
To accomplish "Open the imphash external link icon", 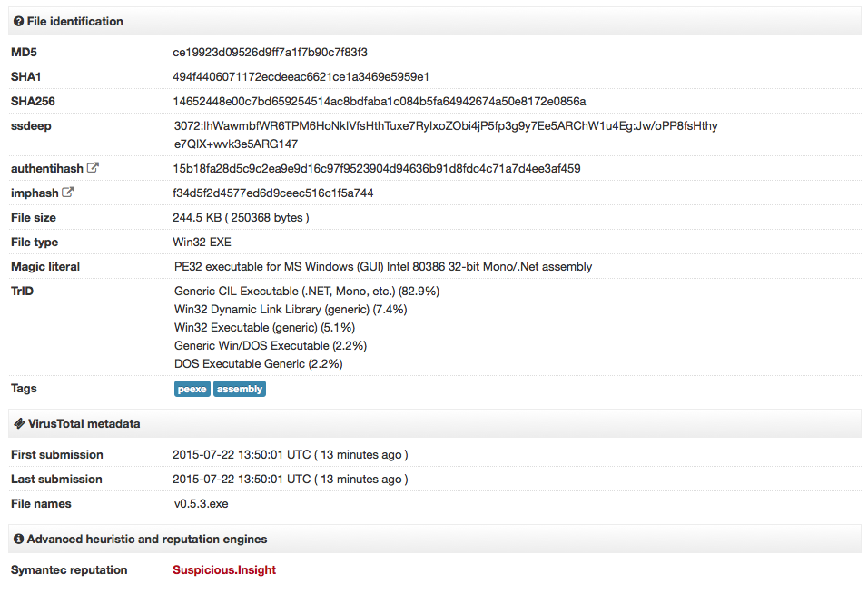I will [x=67, y=193].
